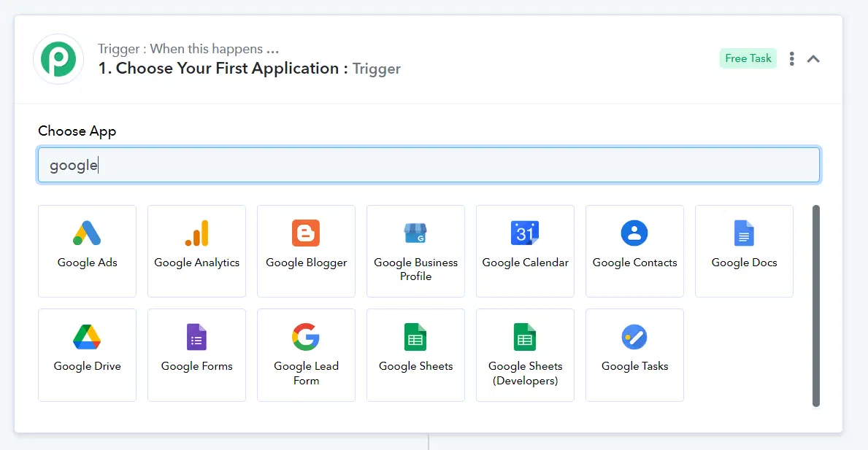Pick the Google Docs icon

(x=744, y=233)
